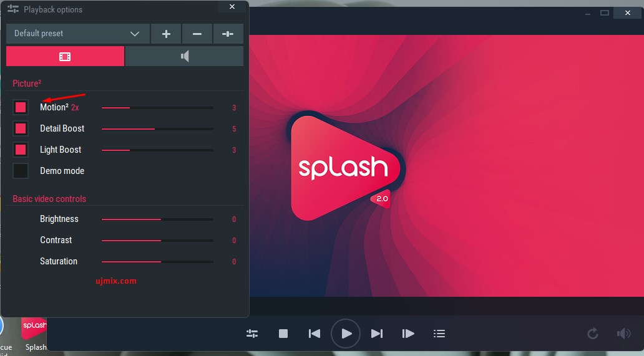Add a new preset with plus button
The height and width of the screenshot is (356, 644).
(x=166, y=34)
